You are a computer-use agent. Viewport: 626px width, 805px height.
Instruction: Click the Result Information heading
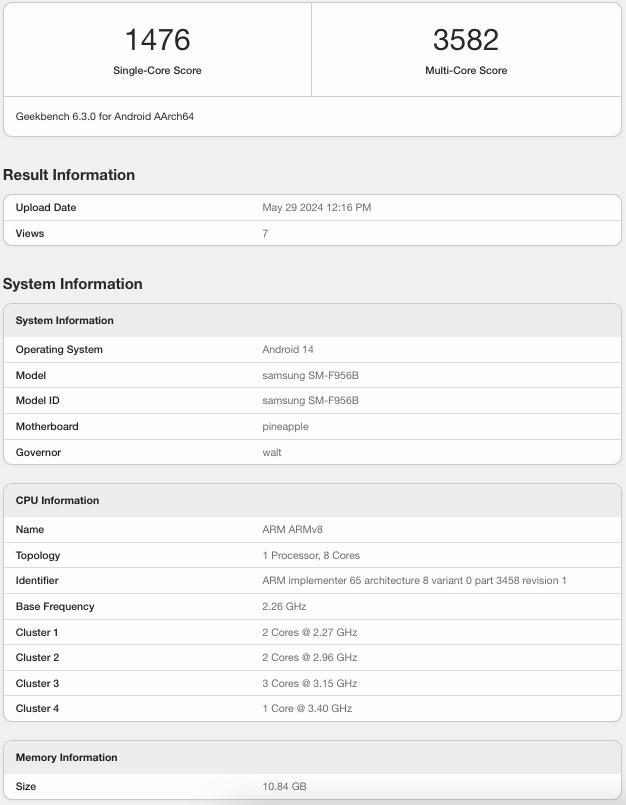(x=69, y=175)
